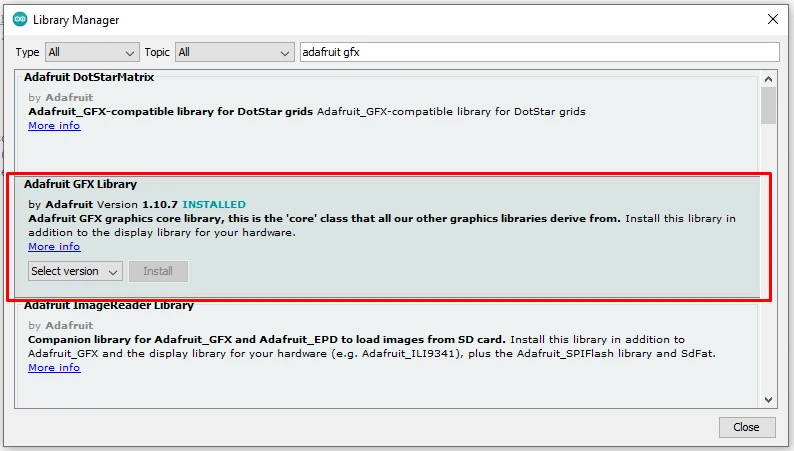
Task: Open More info link for Adafruit GFX Library
Action: (54, 247)
